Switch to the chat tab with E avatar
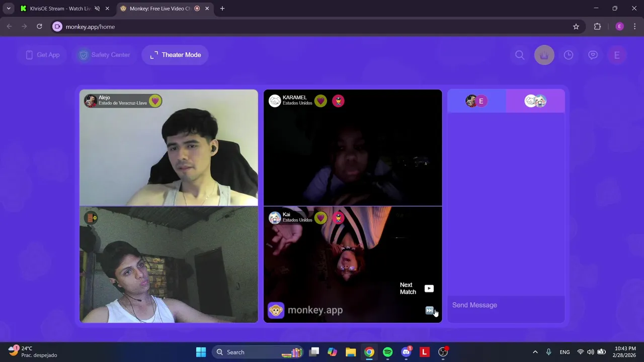 tap(476, 101)
